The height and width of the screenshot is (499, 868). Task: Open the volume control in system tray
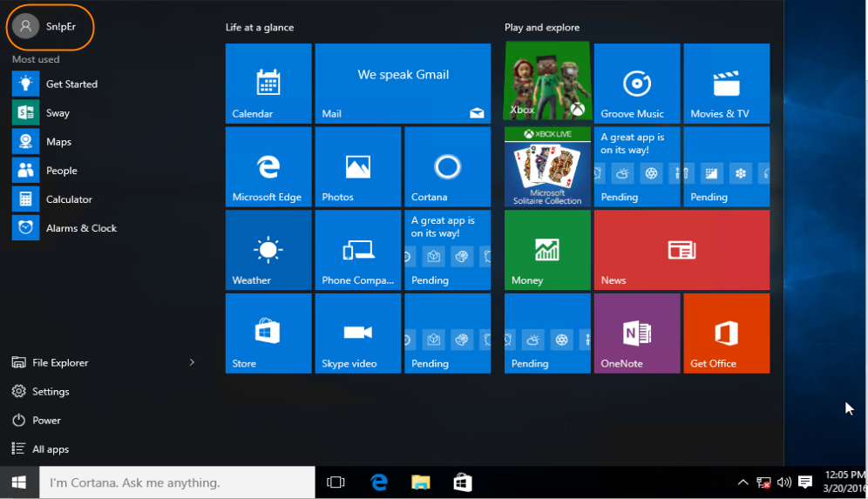[x=783, y=482]
